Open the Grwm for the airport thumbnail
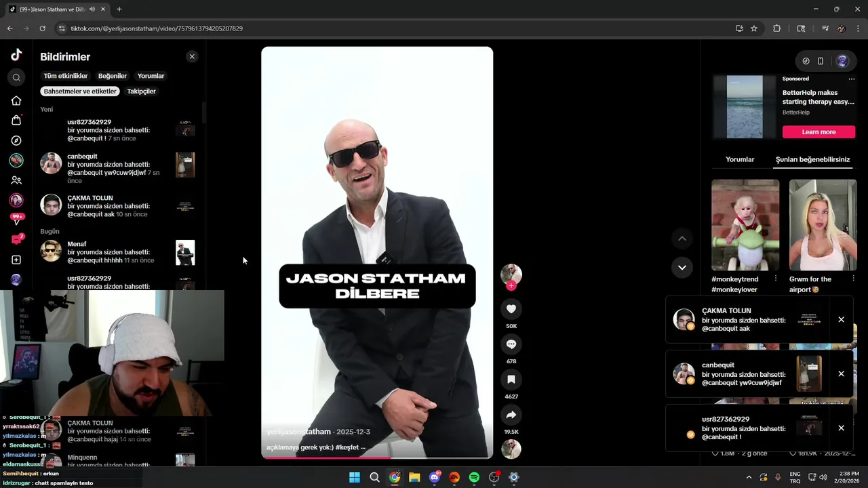Image resolution: width=868 pixels, height=488 pixels. [x=823, y=225]
